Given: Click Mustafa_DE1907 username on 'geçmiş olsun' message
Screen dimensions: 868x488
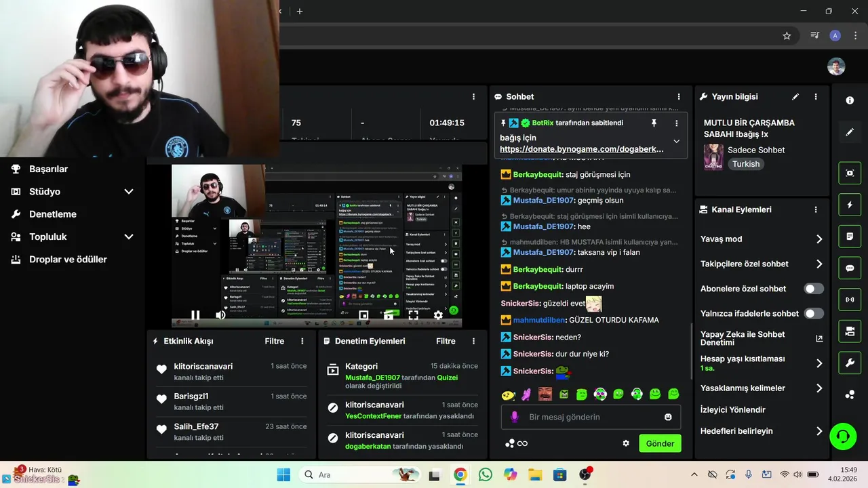Looking at the screenshot, I should point(543,201).
